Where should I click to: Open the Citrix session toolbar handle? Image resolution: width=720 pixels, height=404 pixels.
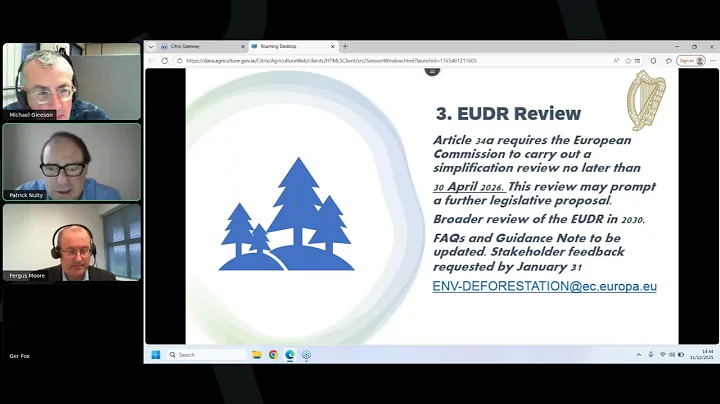click(432, 71)
